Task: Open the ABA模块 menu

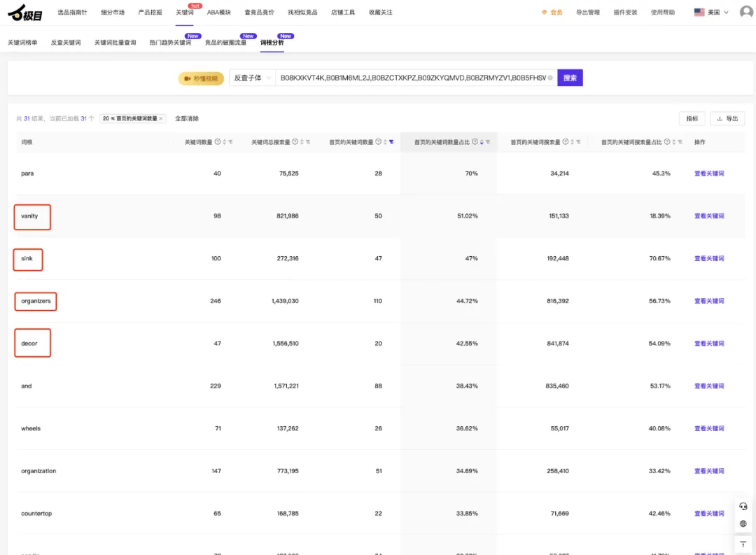Action: click(219, 12)
